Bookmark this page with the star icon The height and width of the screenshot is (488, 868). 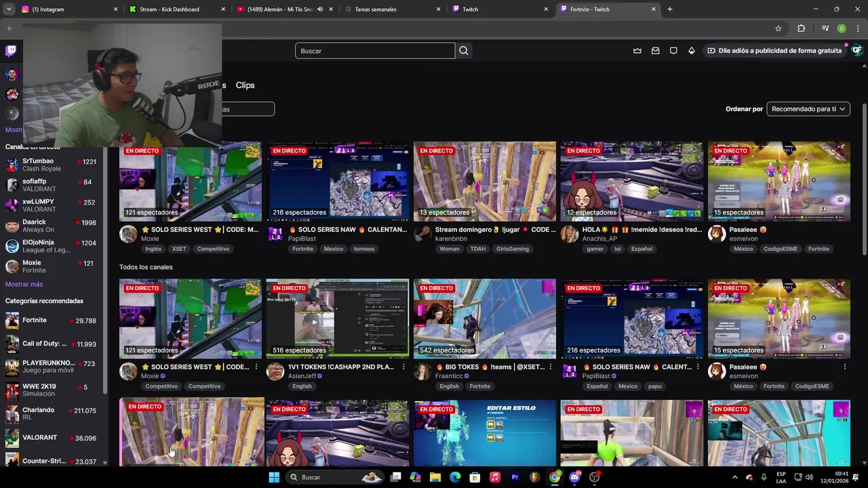[778, 28]
